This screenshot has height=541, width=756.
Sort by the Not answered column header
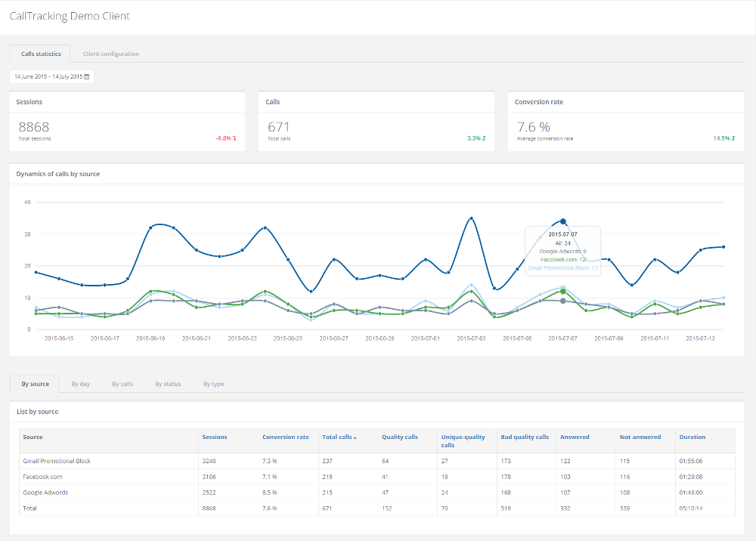coord(640,437)
